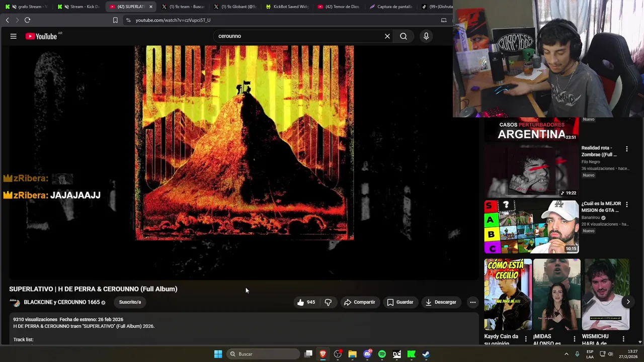Open Kaydy Cain short thumbnail
The image size is (644, 362).
click(508, 295)
